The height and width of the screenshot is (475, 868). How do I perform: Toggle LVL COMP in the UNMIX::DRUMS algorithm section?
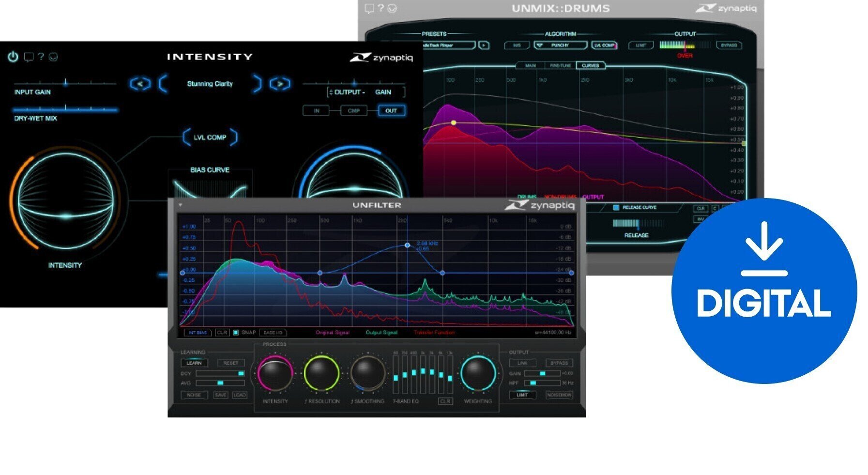pos(604,45)
